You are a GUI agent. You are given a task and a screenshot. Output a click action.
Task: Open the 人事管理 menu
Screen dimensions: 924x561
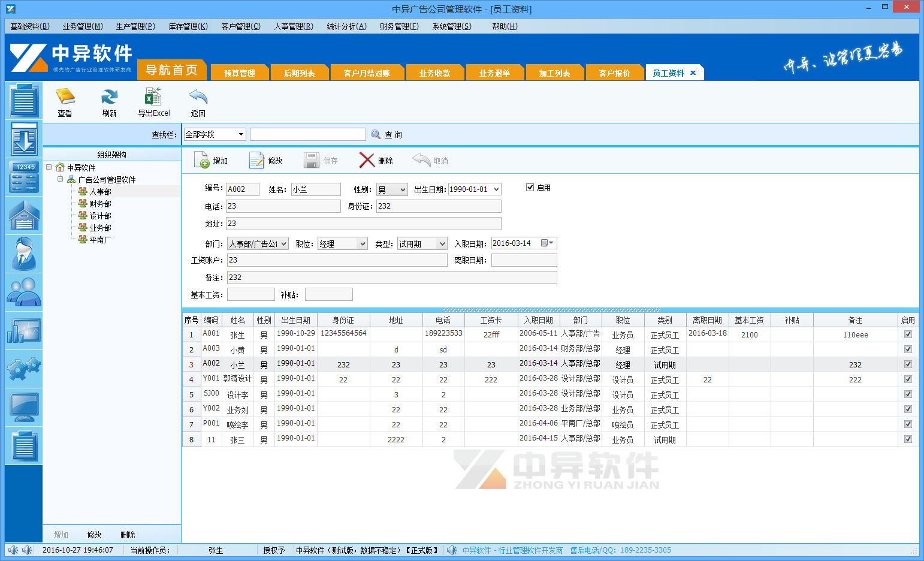293,26
